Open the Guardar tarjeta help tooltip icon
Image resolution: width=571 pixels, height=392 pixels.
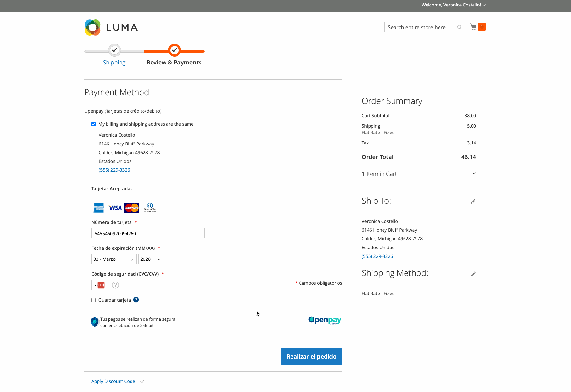(x=136, y=300)
